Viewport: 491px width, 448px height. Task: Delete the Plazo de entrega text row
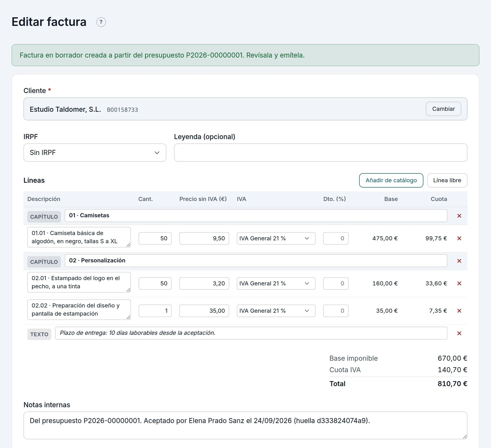coord(459,333)
